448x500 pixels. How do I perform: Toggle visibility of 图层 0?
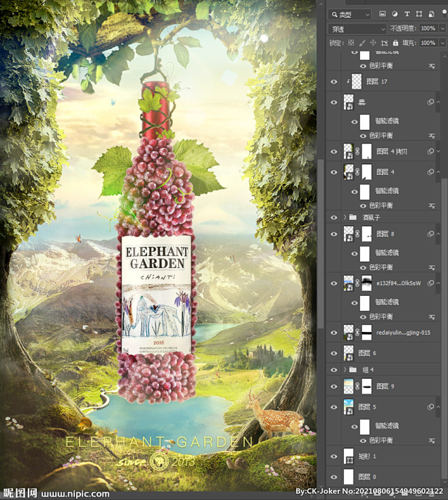tap(334, 477)
